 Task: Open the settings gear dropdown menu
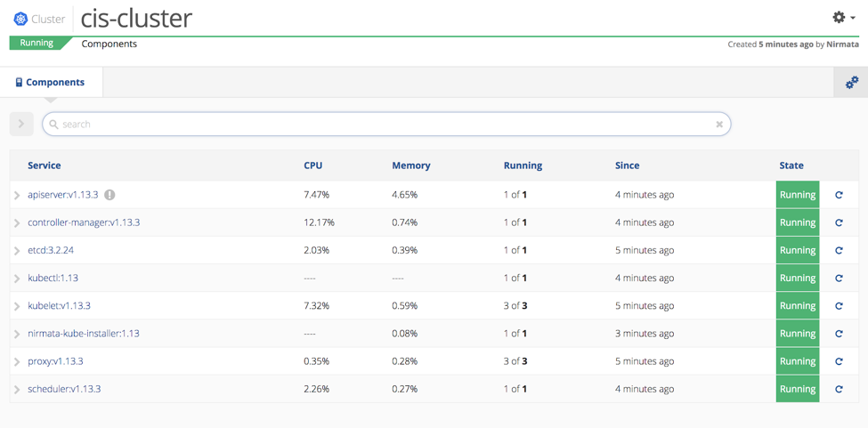(x=844, y=18)
